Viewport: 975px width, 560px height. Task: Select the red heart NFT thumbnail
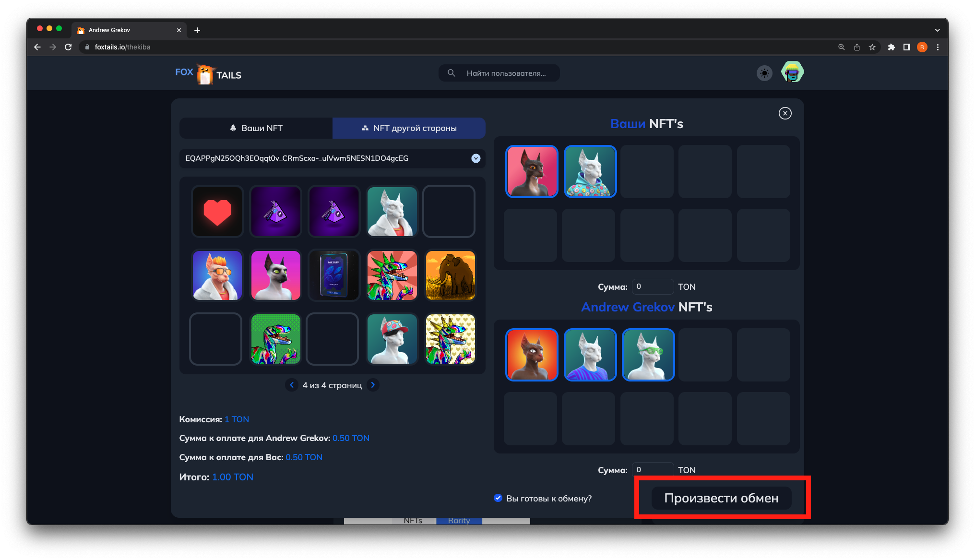(217, 212)
